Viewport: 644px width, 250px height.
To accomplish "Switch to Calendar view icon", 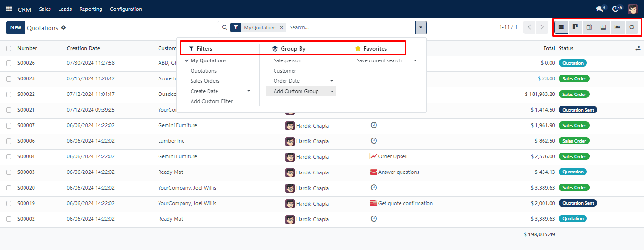I will [589, 27].
